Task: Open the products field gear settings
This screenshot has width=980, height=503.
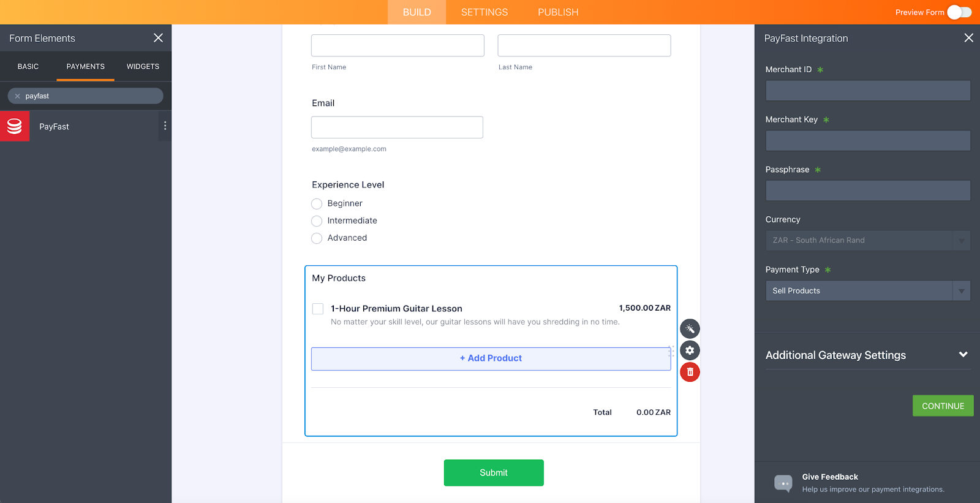Action: click(690, 350)
